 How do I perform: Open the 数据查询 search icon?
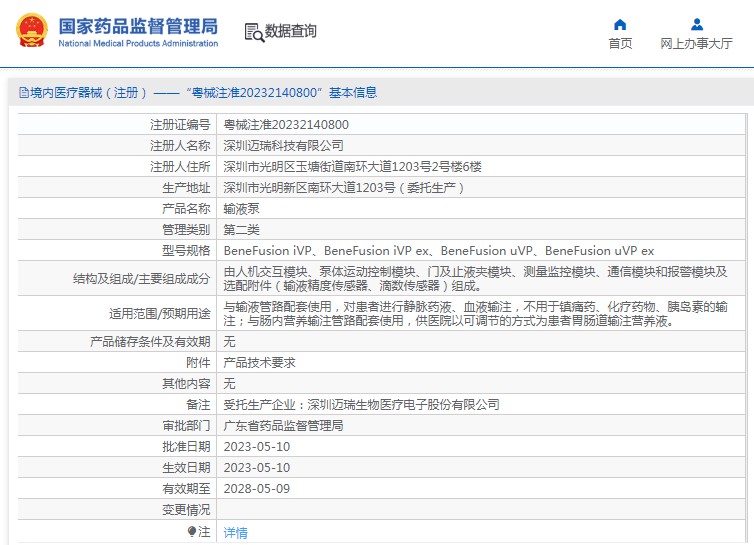pos(254,32)
